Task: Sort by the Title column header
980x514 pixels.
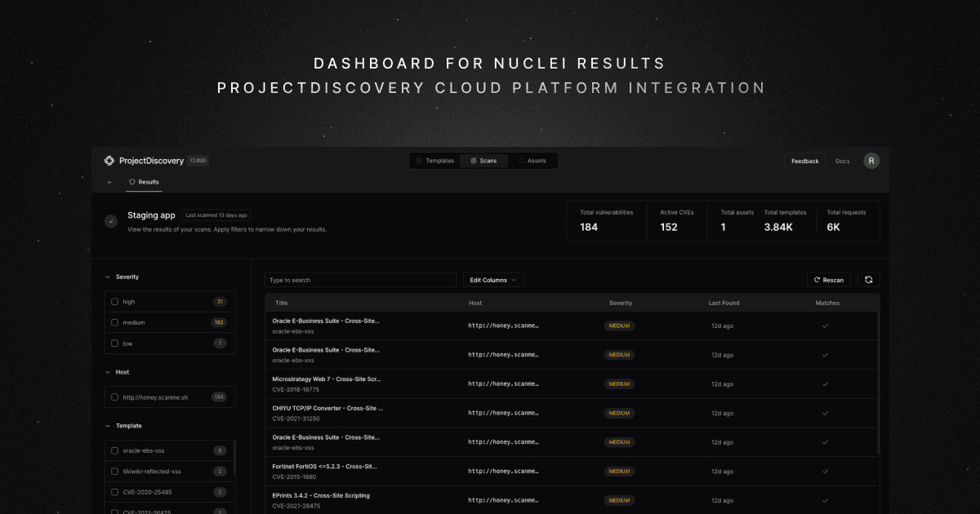Action: pyautogui.click(x=282, y=303)
